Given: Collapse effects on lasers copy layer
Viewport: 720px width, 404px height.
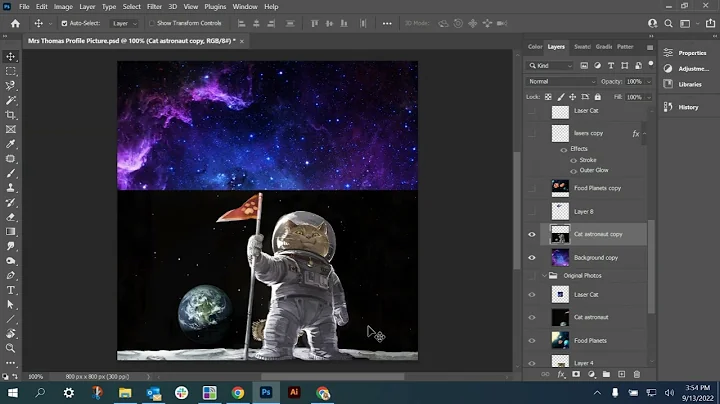Looking at the screenshot, I should [645, 134].
